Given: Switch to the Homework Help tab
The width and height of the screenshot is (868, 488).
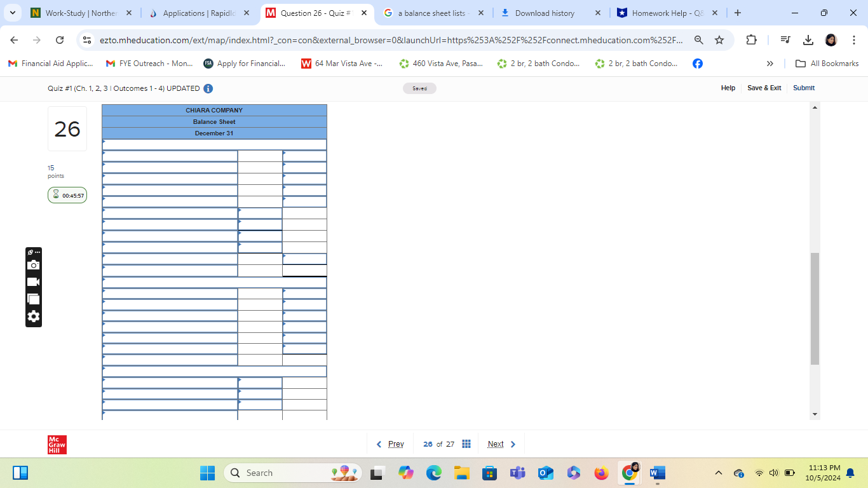Looking at the screenshot, I should click(x=667, y=13).
